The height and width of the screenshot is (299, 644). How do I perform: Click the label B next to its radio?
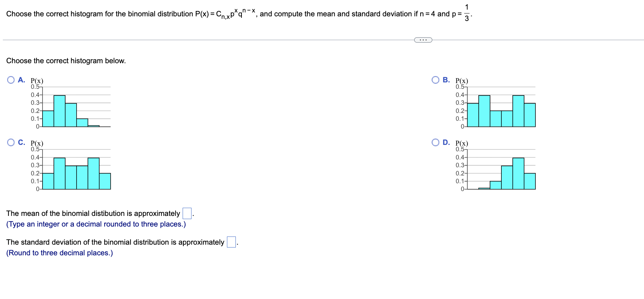click(446, 80)
